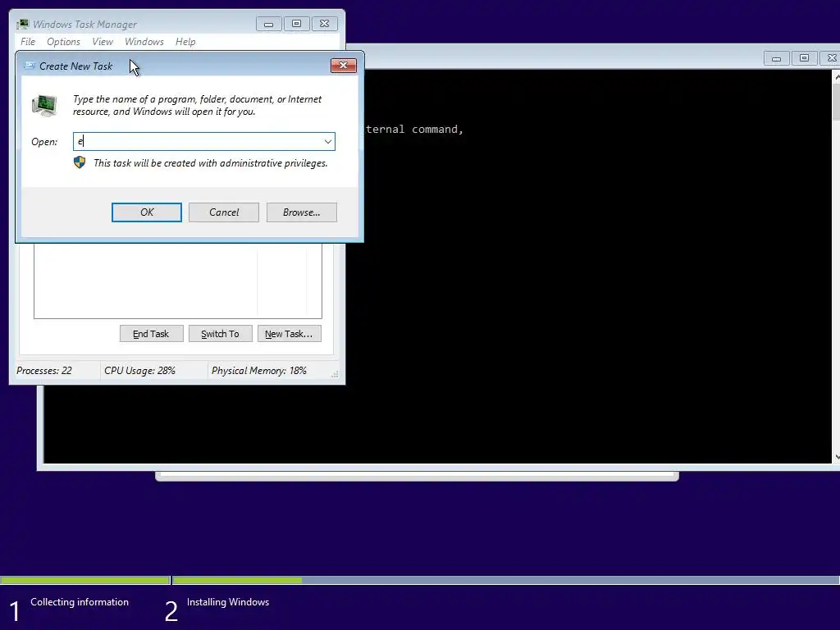Cancel the Create New Task dialog

tap(223, 212)
